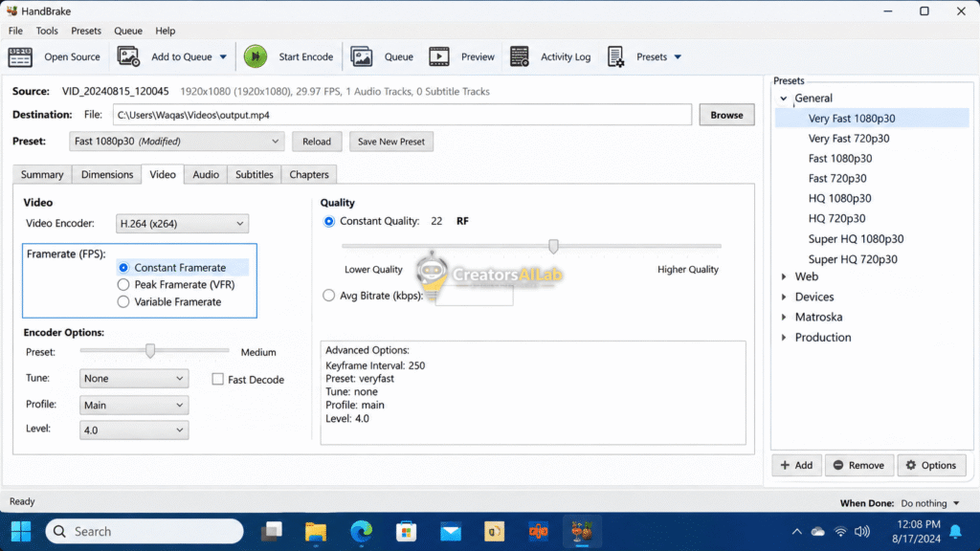Enable the Fast Decode checkbox
Image resolution: width=980 pixels, height=551 pixels.
point(217,379)
